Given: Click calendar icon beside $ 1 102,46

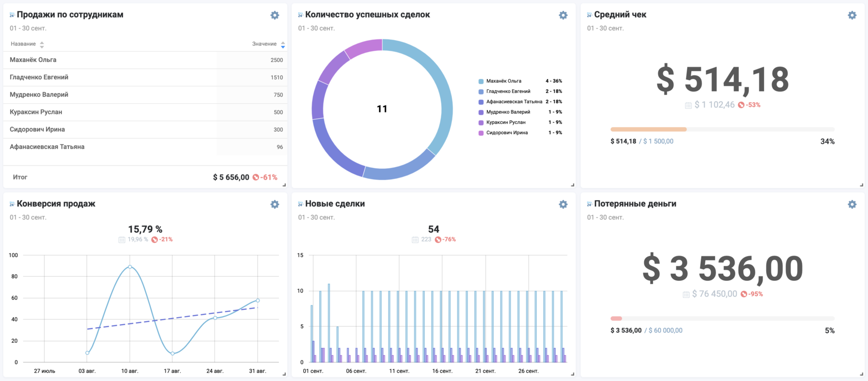Looking at the screenshot, I should [x=688, y=105].
